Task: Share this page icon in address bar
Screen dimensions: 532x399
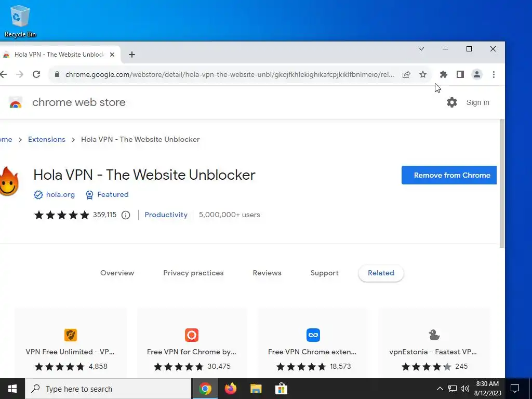Action: point(406,74)
